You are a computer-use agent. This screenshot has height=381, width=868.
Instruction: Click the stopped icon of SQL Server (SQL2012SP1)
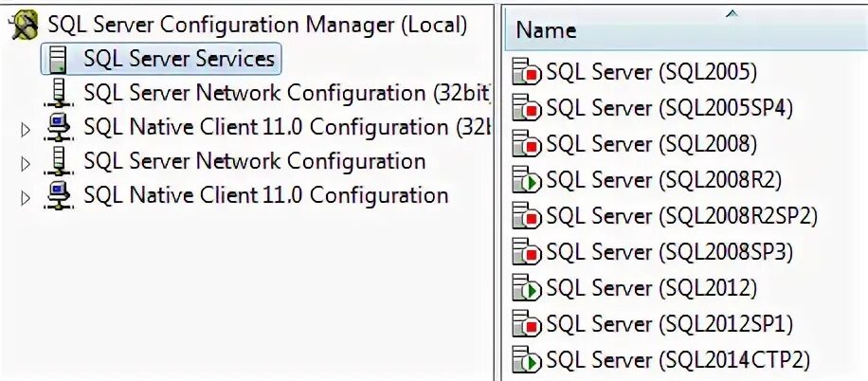tap(526, 324)
